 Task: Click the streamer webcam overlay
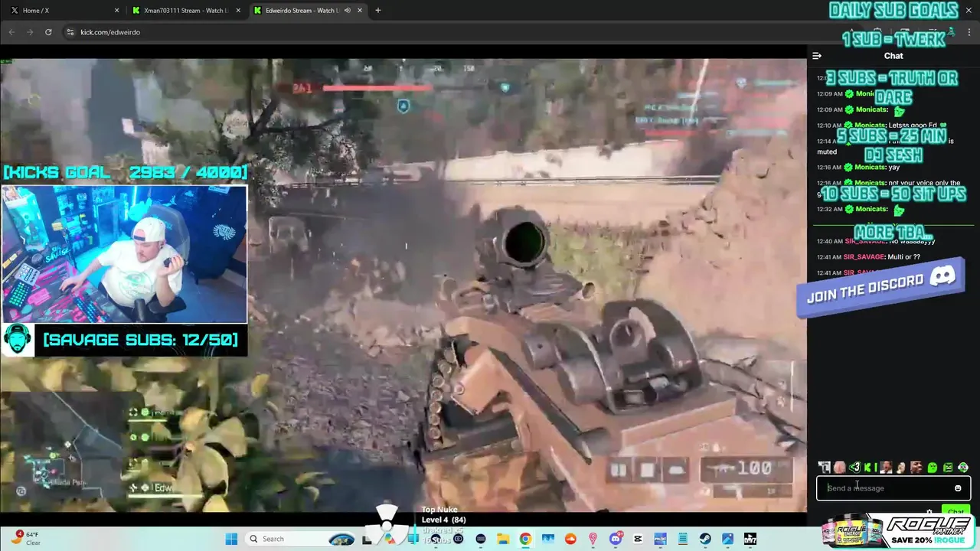coord(124,254)
